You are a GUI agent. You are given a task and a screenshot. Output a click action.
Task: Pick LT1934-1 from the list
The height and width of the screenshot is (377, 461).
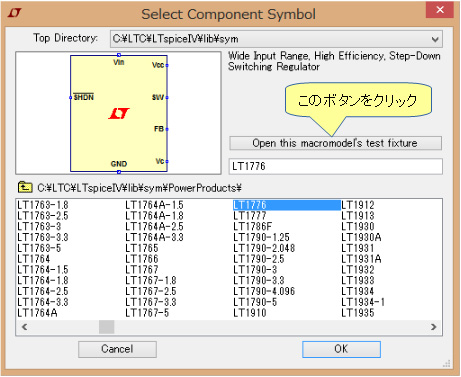tap(363, 302)
